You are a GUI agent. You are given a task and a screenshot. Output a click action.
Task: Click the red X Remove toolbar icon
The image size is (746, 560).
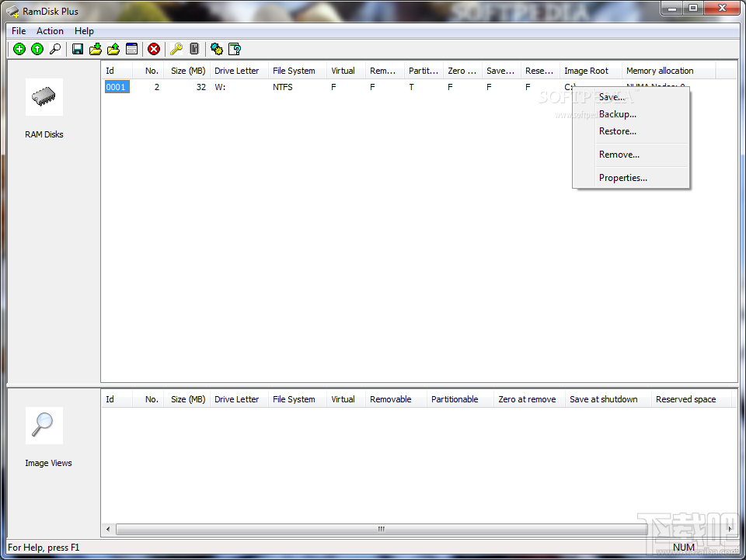(154, 49)
